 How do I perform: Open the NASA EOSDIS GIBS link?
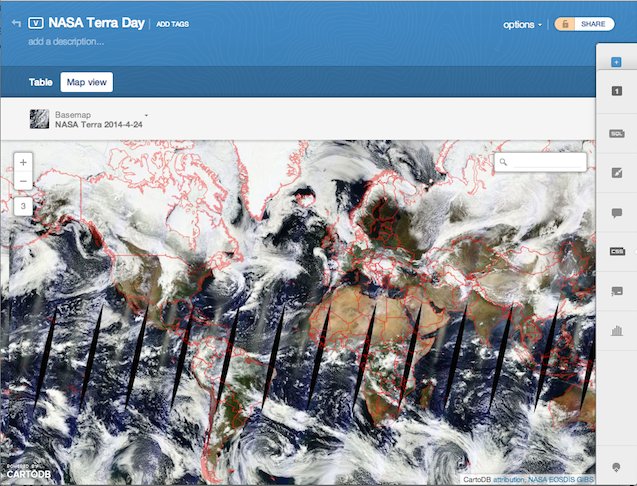561,480
